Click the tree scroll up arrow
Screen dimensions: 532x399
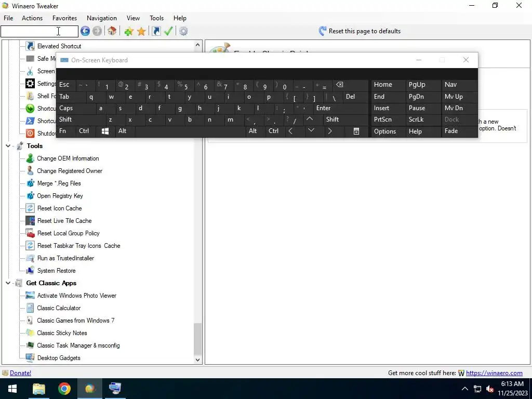198,45
